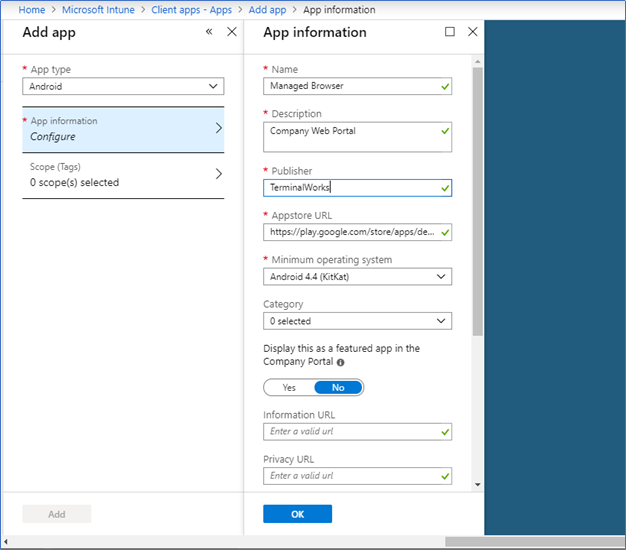Image resolution: width=626 pixels, height=550 pixels.
Task: Go to Microsoft Intune breadcrumb
Action: pyautogui.click(x=98, y=10)
